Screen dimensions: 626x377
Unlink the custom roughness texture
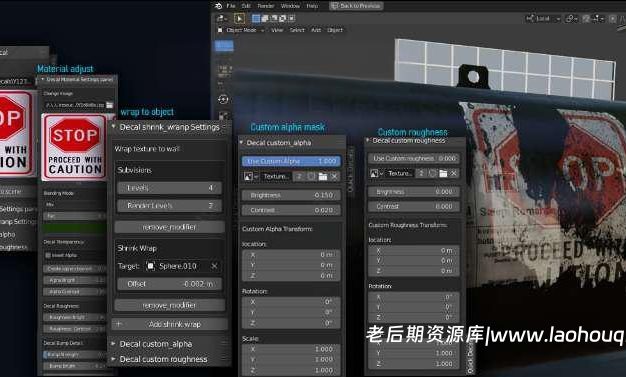[454, 173]
